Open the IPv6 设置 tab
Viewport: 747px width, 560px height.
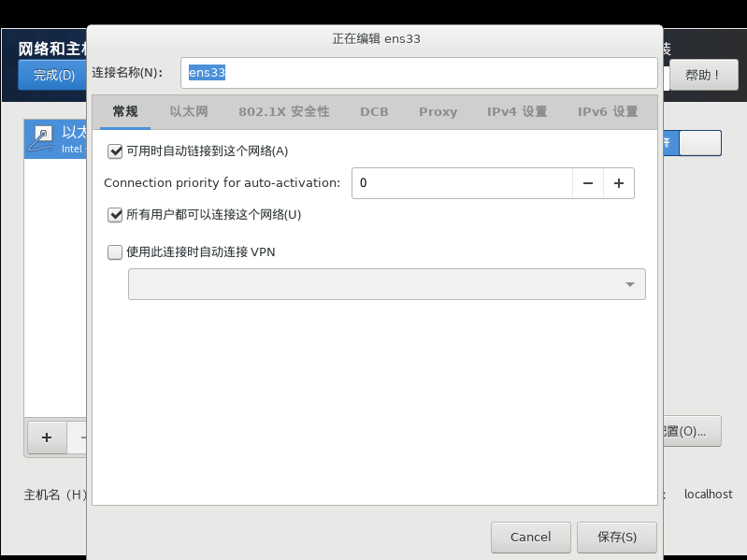tap(608, 112)
